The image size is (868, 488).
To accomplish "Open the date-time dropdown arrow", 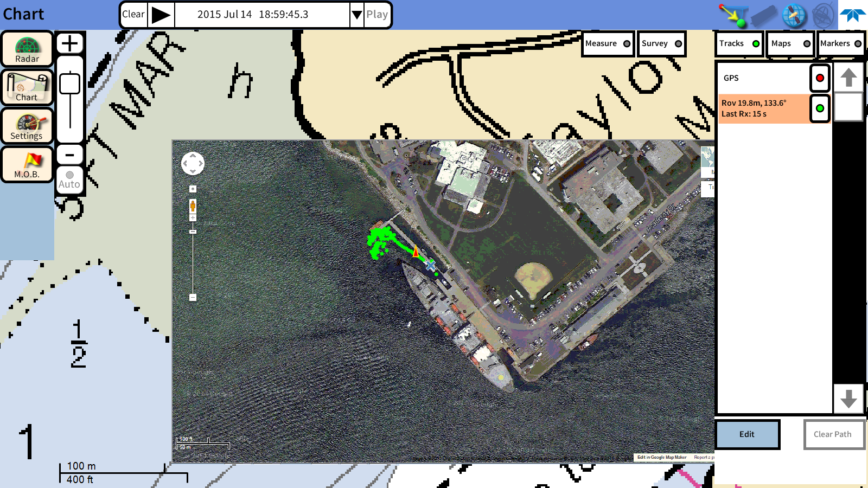I will point(356,15).
